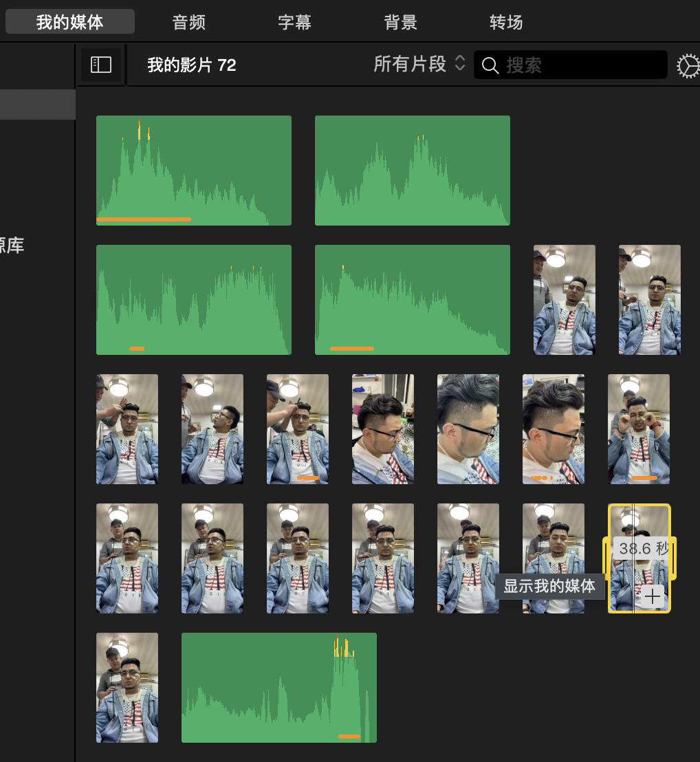Open the 字幕 tab
The width and height of the screenshot is (700, 762).
[x=295, y=22]
